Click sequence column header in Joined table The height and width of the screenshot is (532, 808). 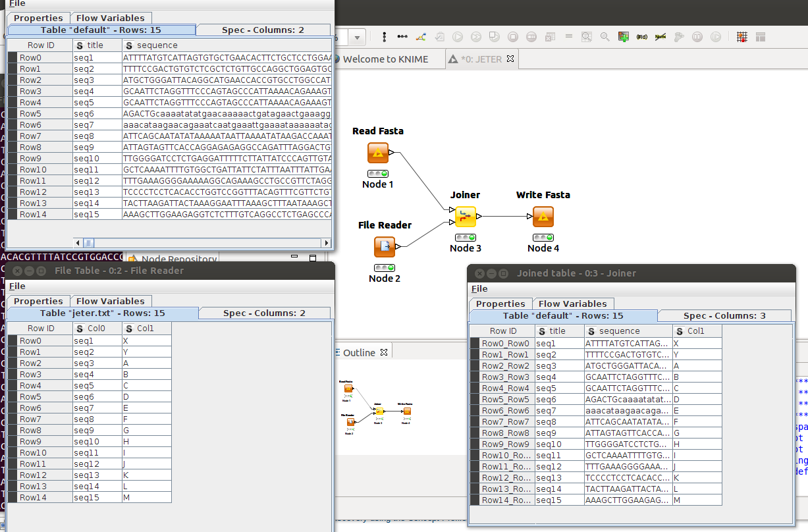coord(629,331)
